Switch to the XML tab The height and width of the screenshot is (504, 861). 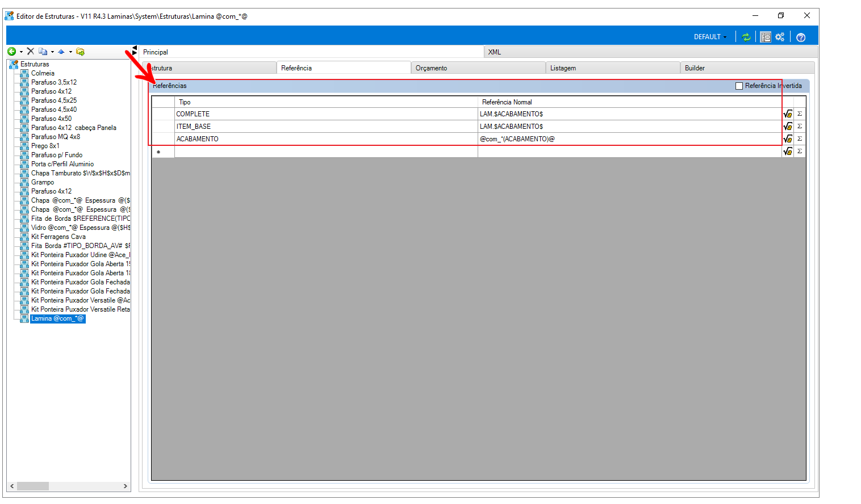click(x=651, y=52)
